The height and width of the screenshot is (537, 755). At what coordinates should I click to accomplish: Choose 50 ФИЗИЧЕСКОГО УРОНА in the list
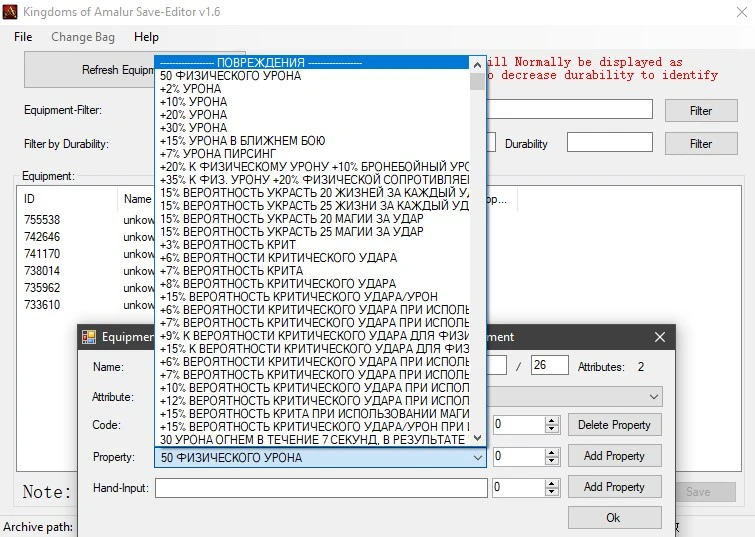[x=312, y=76]
